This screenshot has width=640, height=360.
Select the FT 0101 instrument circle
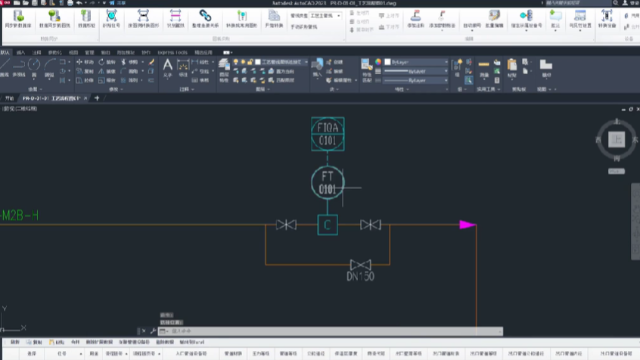[327, 182]
